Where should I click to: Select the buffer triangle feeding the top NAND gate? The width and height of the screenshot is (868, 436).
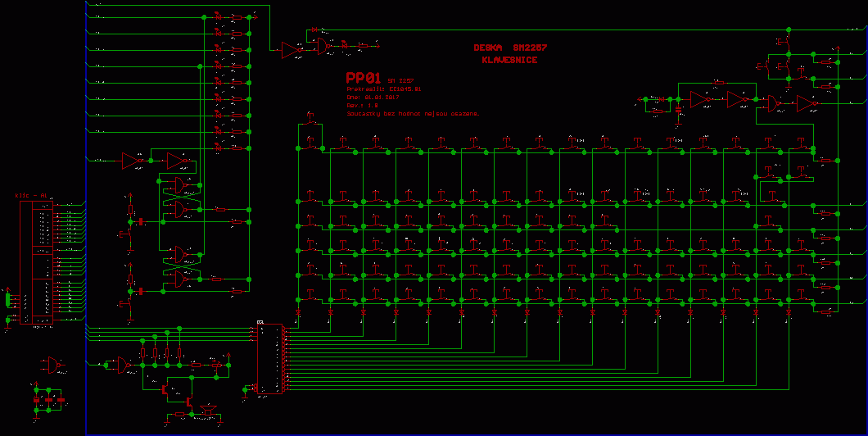tap(289, 50)
